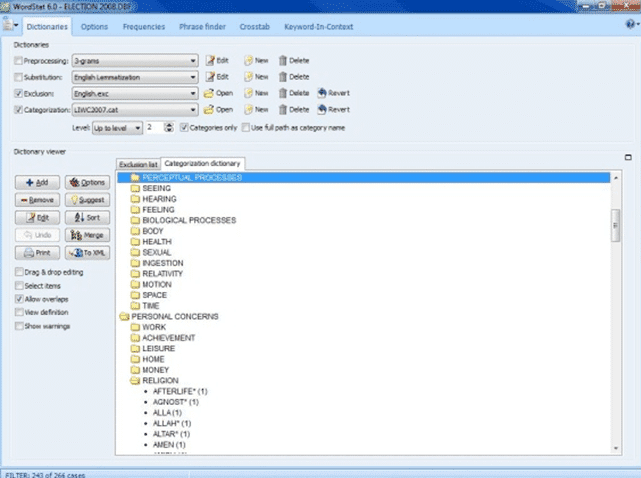
Task: Export dictionary using To XML button
Action: [x=87, y=254]
